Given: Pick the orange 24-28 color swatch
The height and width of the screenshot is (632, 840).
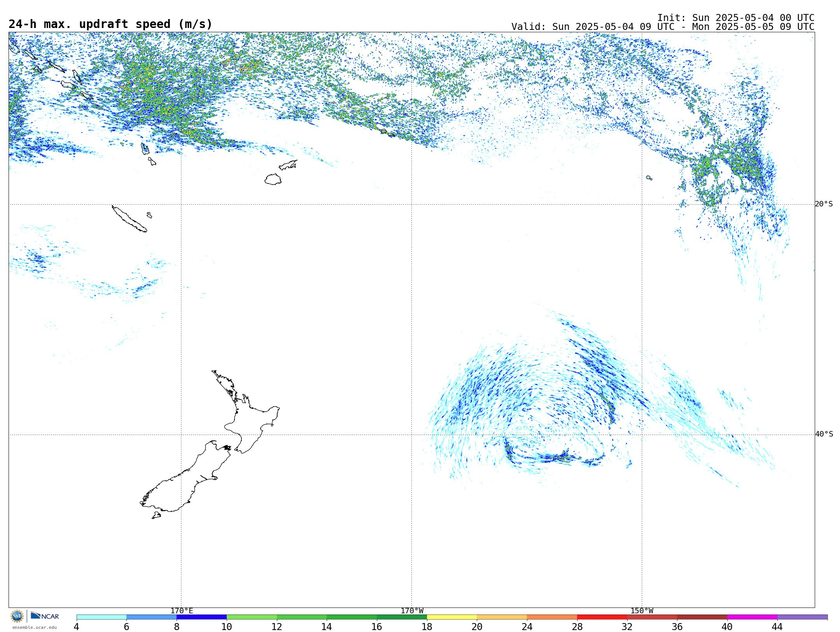Looking at the screenshot, I should coord(552,617).
